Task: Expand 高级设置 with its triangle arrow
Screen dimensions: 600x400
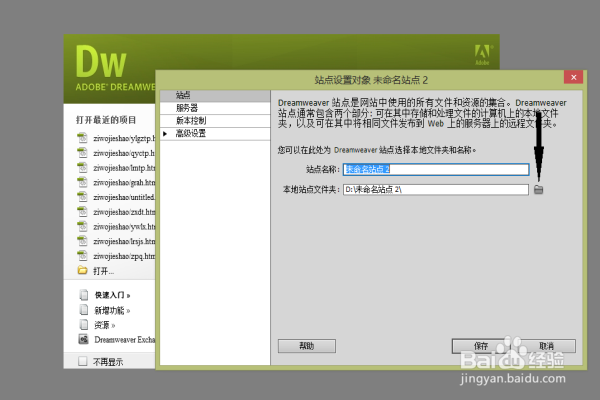Action: point(165,134)
